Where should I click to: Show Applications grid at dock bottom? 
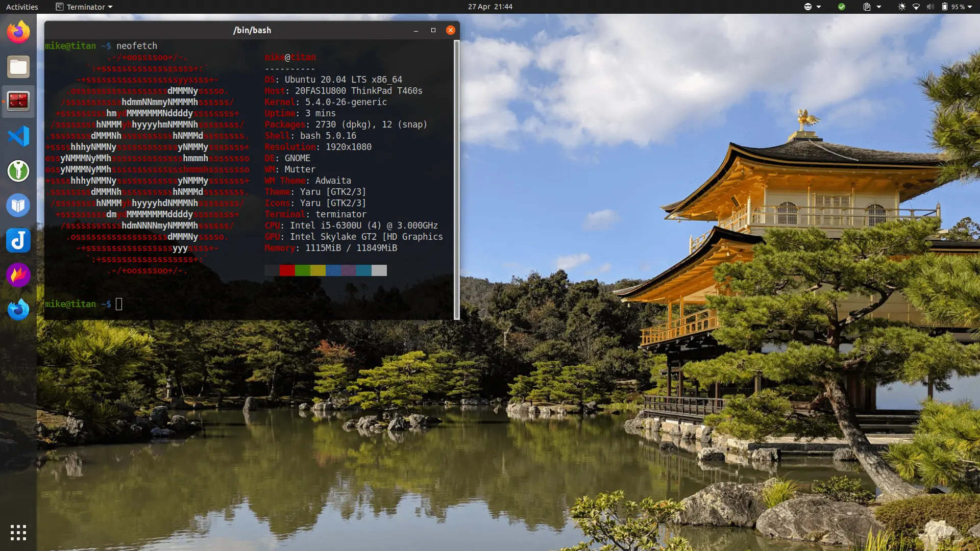pos(18,532)
